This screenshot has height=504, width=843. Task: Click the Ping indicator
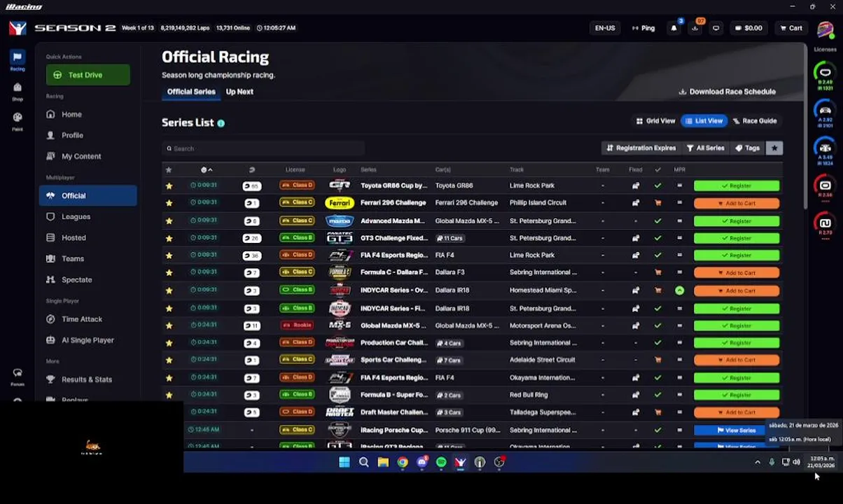click(x=643, y=28)
